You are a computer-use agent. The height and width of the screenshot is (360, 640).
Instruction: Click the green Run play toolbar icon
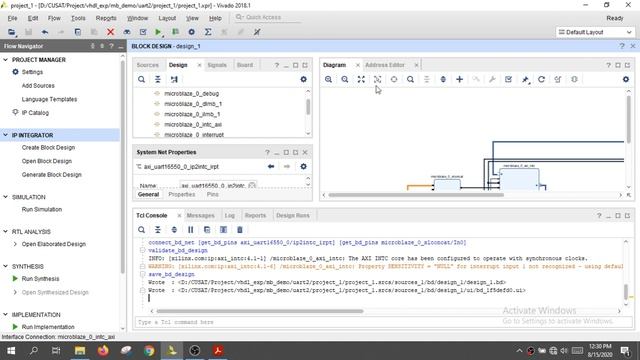pos(158,32)
